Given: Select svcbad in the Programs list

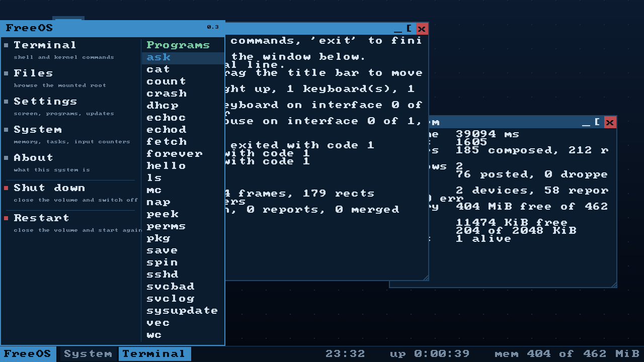Looking at the screenshot, I should pyautogui.click(x=183, y=287).
